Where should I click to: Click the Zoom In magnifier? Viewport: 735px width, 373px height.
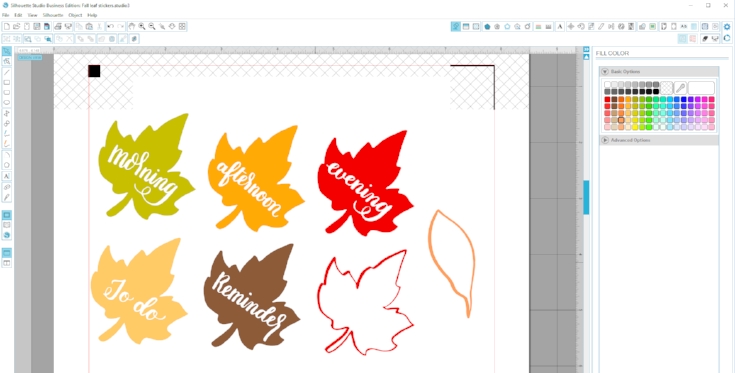click(x=142, y=27)
